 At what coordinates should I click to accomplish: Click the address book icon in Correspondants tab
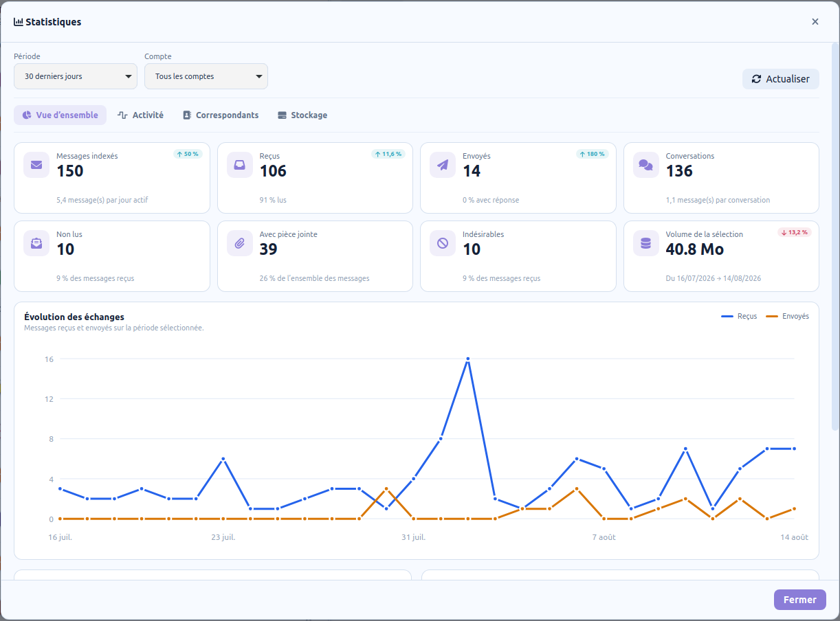pyautogui.click(x=187, y=115)
